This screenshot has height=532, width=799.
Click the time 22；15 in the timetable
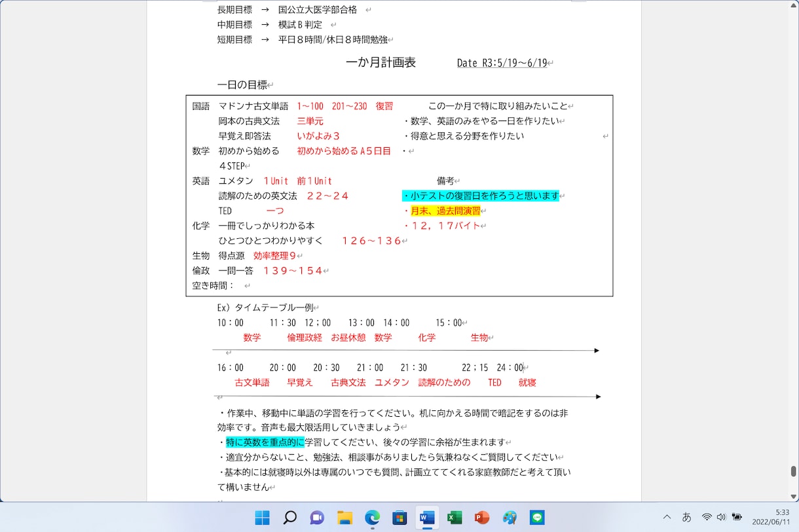pyautogui.click(x=475, y=368)
